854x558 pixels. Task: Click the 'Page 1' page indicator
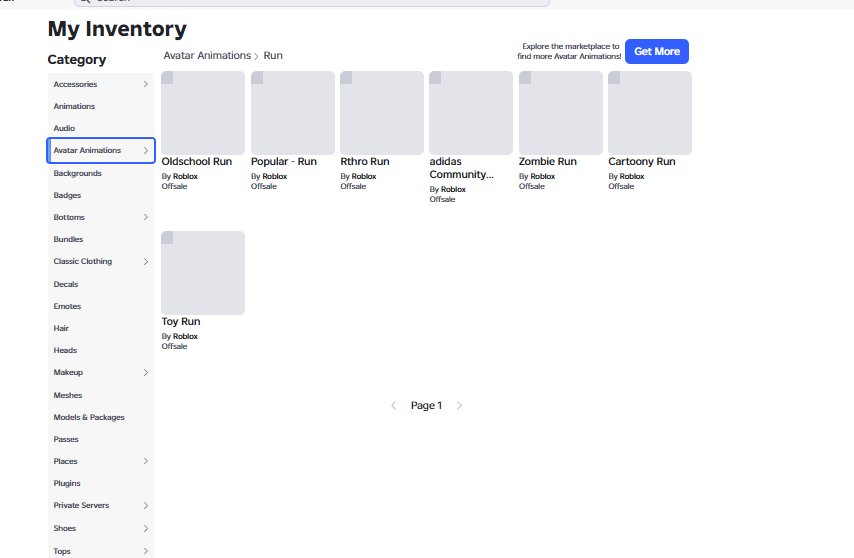(426, 406)
